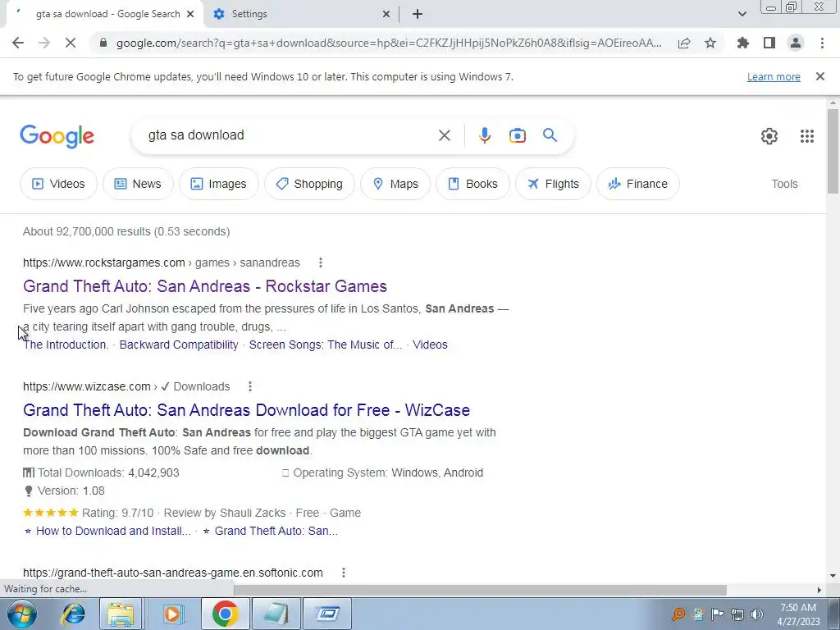Open the Chrome profile avatar
Screen dimensions: 840x630
[x=796, y=43]
